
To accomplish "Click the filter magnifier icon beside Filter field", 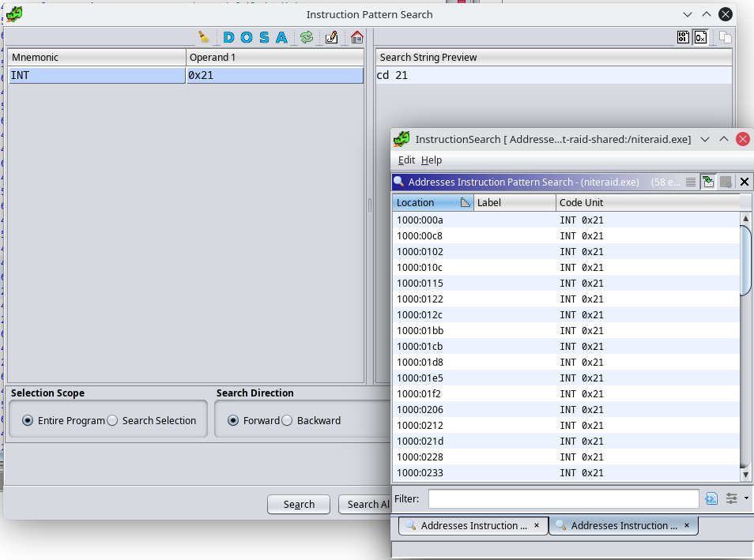I will click(711, 498).
